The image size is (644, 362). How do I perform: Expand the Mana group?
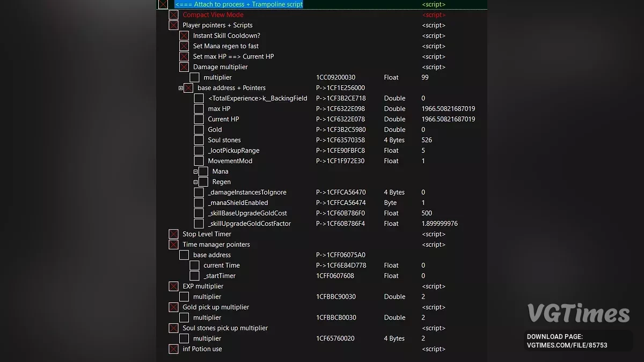click(x=195, y=172)
